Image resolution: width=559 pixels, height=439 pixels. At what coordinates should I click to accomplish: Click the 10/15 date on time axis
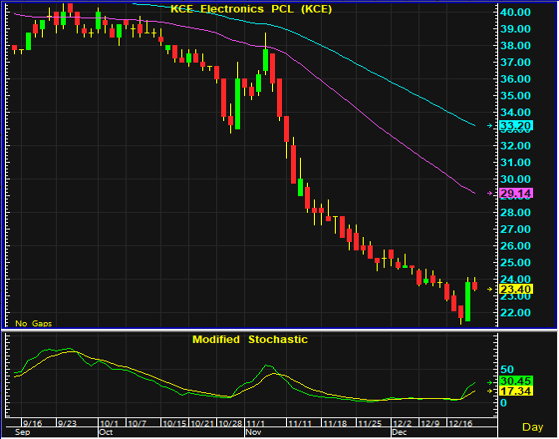click(x=174, y=424)
